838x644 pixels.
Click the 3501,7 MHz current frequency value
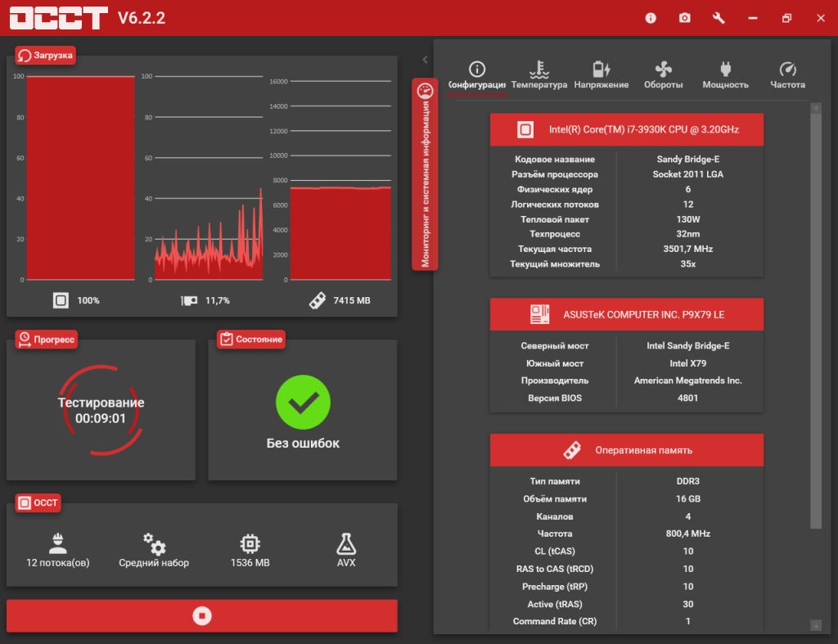687,249
